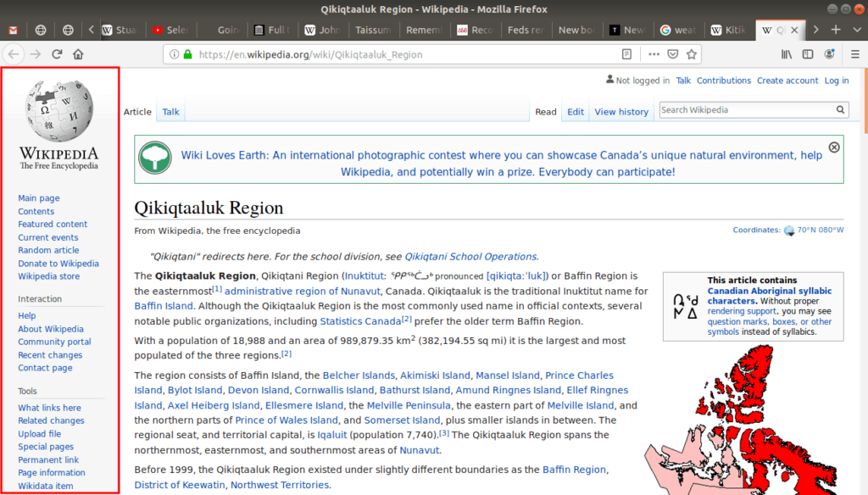Click the Wiki Loves Earth tree icon

coord(155,158)
